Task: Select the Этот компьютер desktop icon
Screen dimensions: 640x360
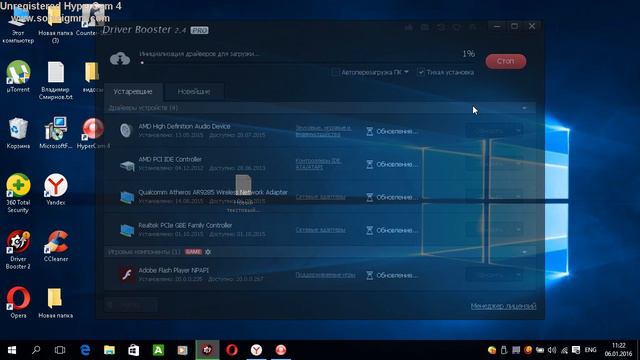Action: pyautogui.click(x=18, y=25)
